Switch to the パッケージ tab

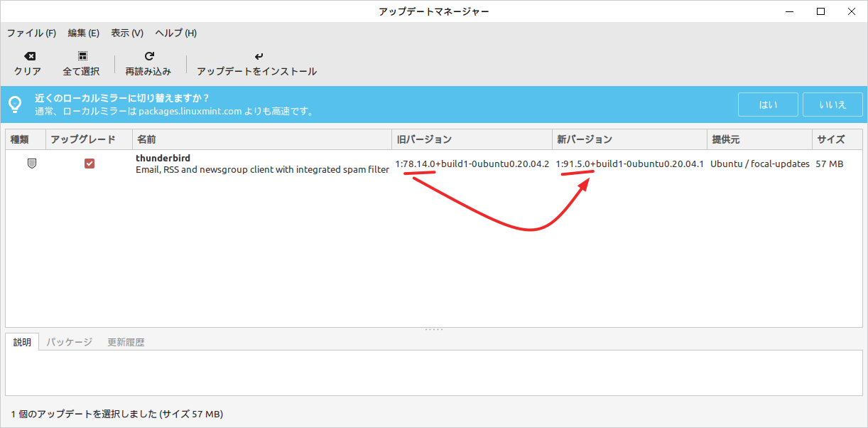[70, 342]
